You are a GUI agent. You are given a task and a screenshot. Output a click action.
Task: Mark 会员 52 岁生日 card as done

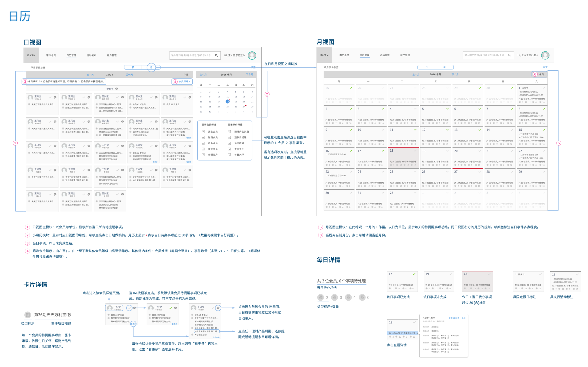coord(185,97)
